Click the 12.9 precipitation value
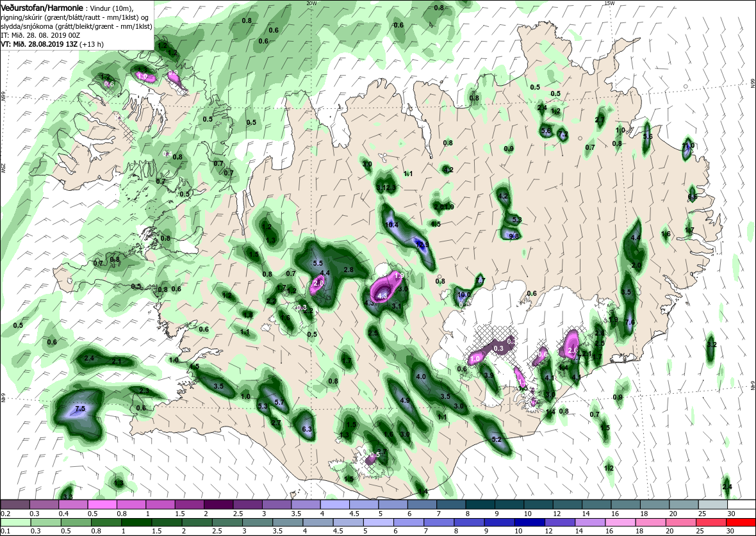The image size is (756, 536). tap(422, 245)
